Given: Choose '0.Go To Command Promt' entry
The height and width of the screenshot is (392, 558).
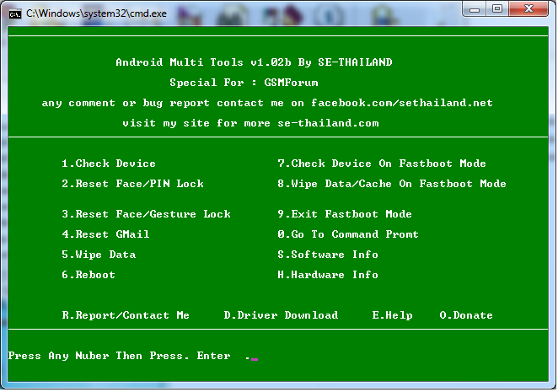Looking at the screenshot, I should 348,234.
